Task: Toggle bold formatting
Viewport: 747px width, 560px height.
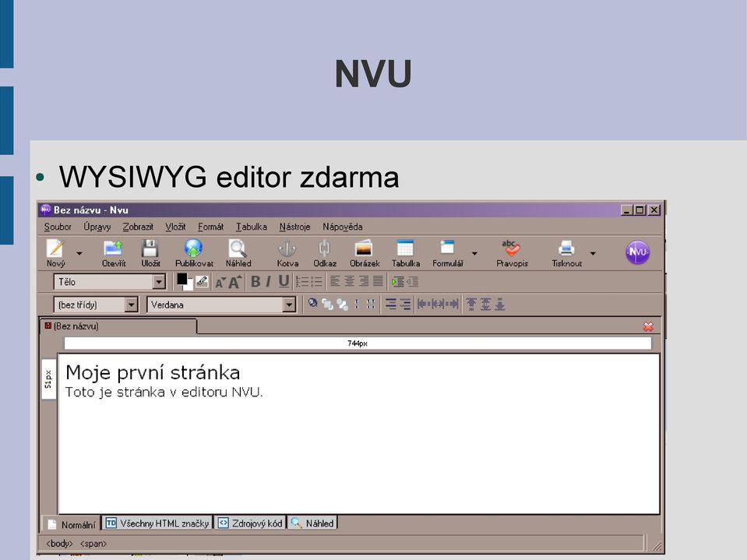Action: pyautogui.click(x=255, y=281)
